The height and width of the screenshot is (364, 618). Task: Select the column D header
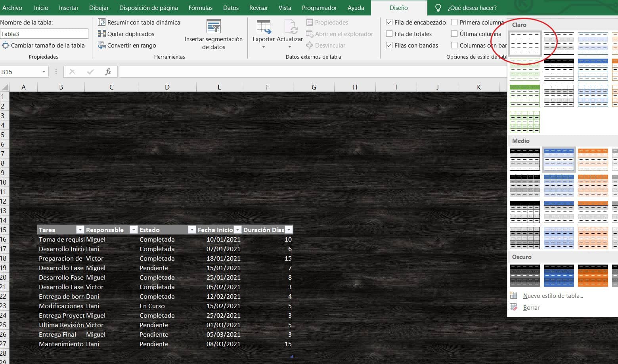pos(167,87)
